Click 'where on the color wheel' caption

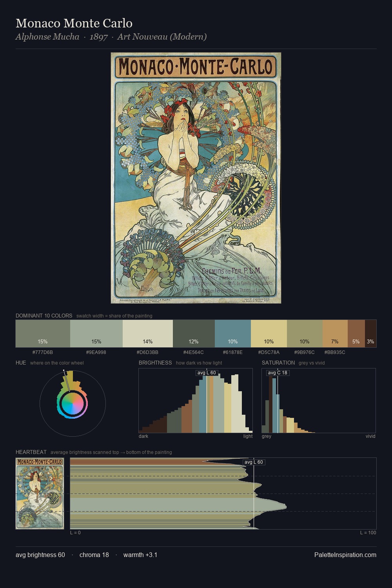(57, 363)
